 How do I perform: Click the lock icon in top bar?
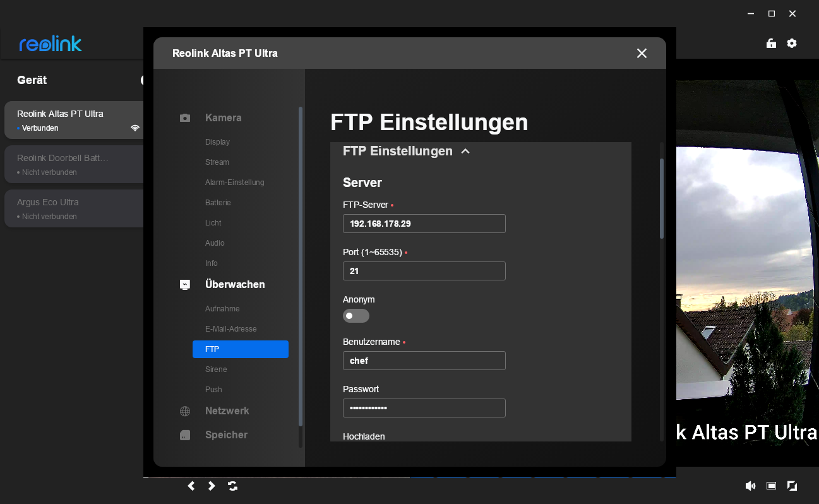[771, 44]
